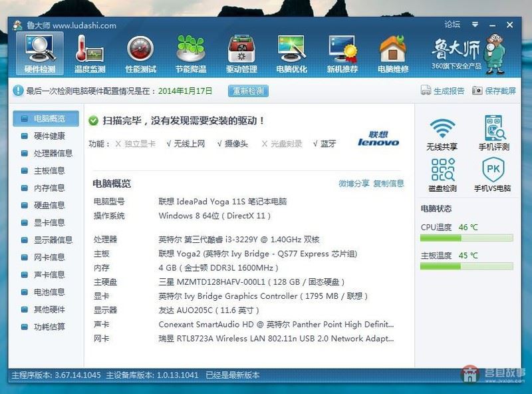Image resolution: width=532 pixels, height=394 pixels.
Task: Open the 论坛 forum link
Action: (x=452, y=25)
